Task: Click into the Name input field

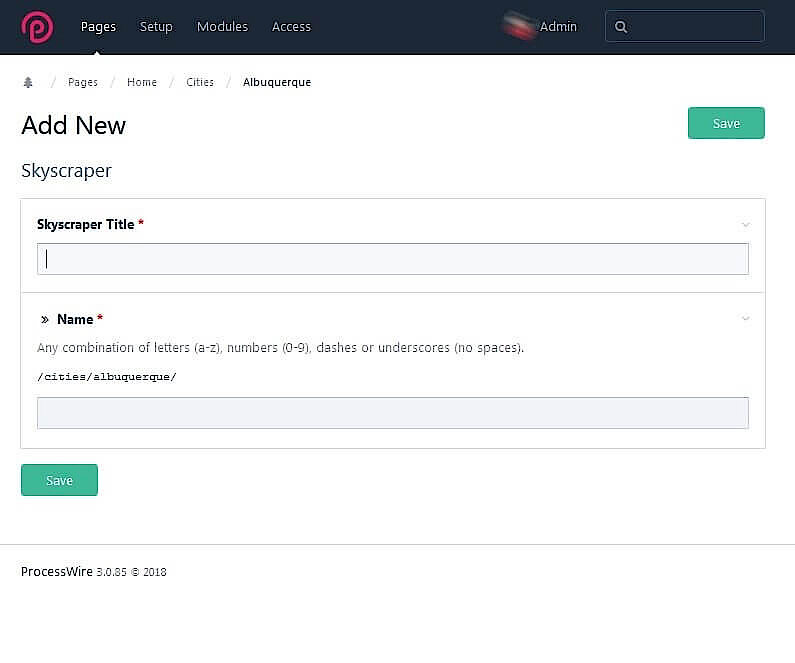Action: pos(392,413)
